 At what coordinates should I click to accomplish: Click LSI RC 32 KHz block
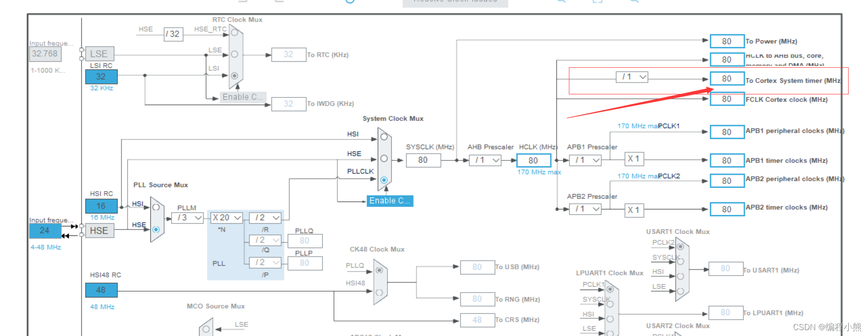[x=102, y=77]
